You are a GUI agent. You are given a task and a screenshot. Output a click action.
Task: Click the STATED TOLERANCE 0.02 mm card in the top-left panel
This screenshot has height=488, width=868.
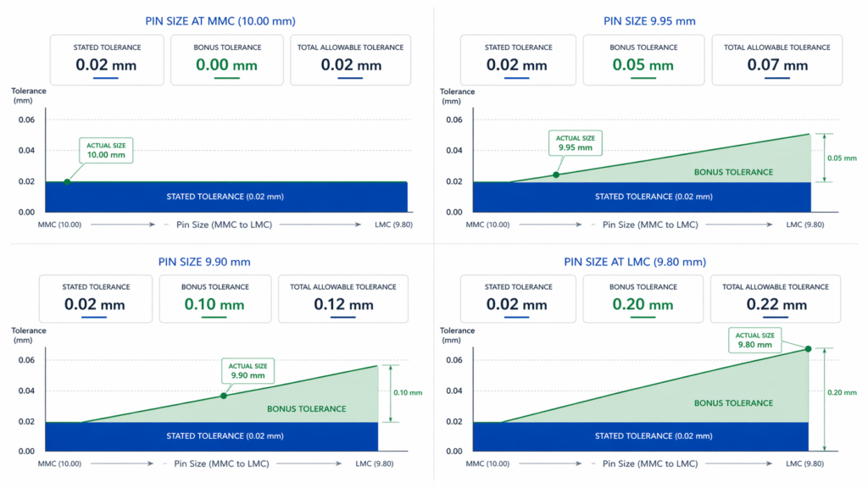pyautogui.click(x=106, y=59)
